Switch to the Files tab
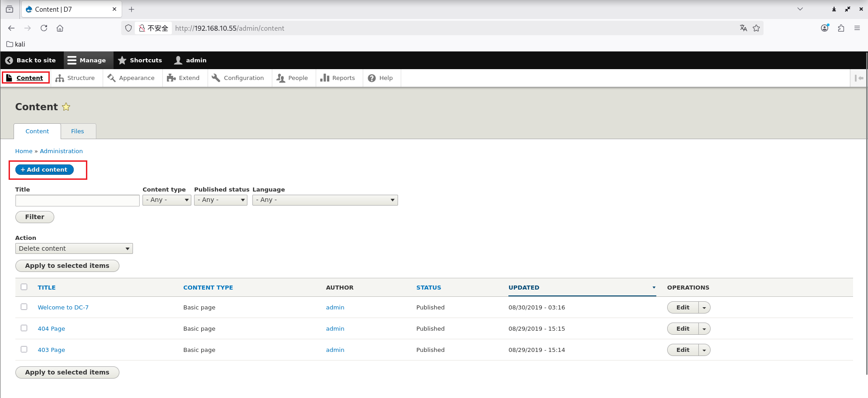Image resolution: width=868 pixels, height=398 pixels. [77, 131]
